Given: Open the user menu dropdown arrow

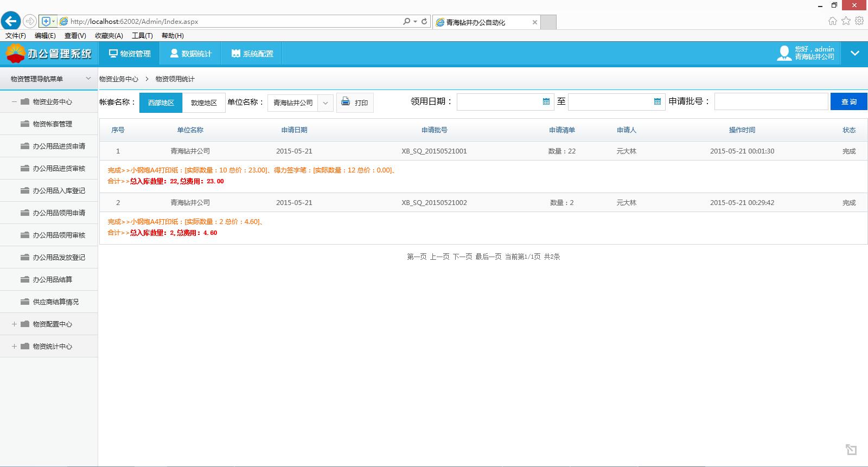Looking at the screenshot, I should click(x=855, y=53).
